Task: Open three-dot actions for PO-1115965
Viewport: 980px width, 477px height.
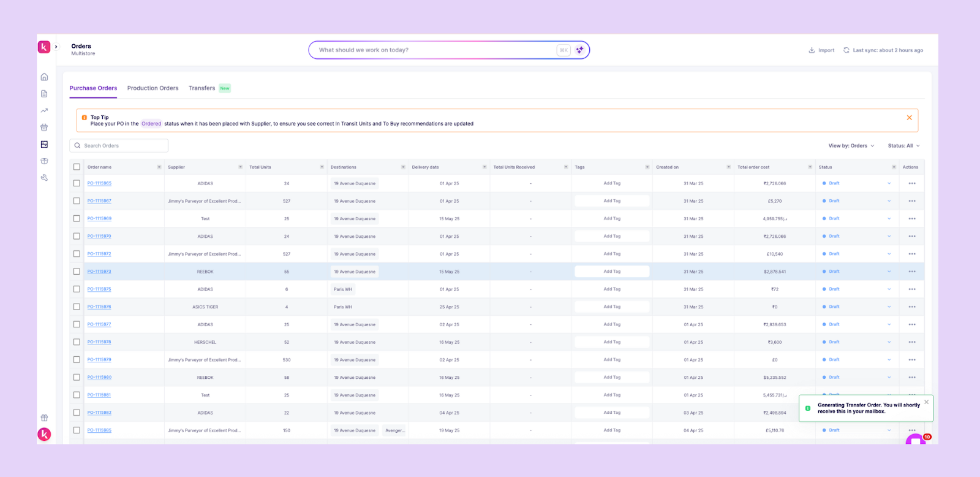Action: (912, 183)
